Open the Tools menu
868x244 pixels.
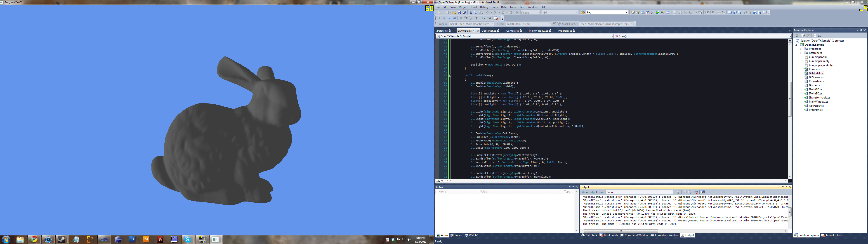tap(513, 7)
